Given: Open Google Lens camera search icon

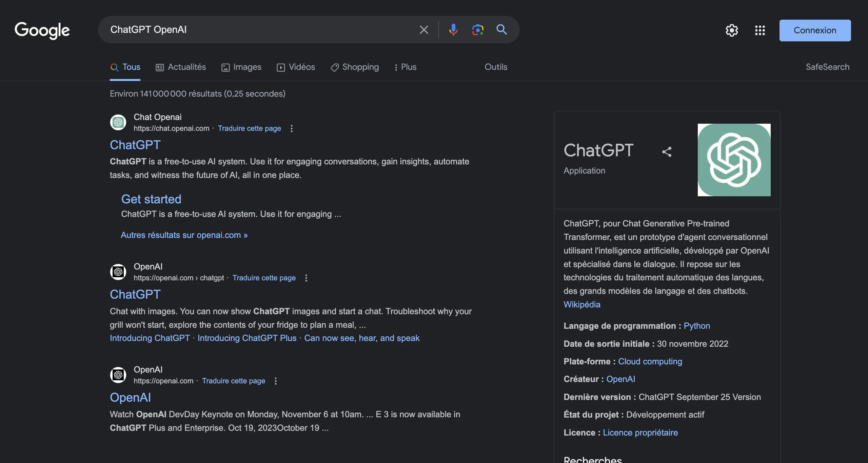Looking at the screenshot, I should click(478, 30).
